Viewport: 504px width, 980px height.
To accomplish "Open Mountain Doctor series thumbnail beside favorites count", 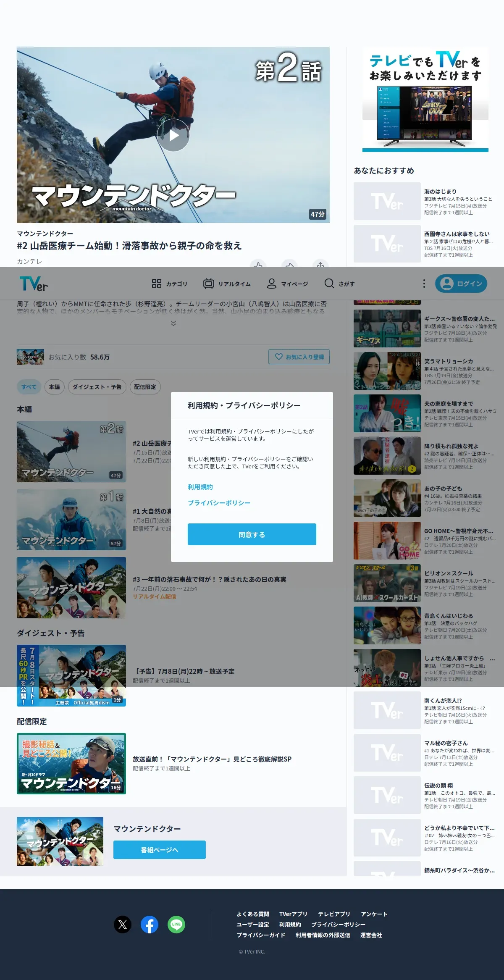I will [x=30, y=357].
